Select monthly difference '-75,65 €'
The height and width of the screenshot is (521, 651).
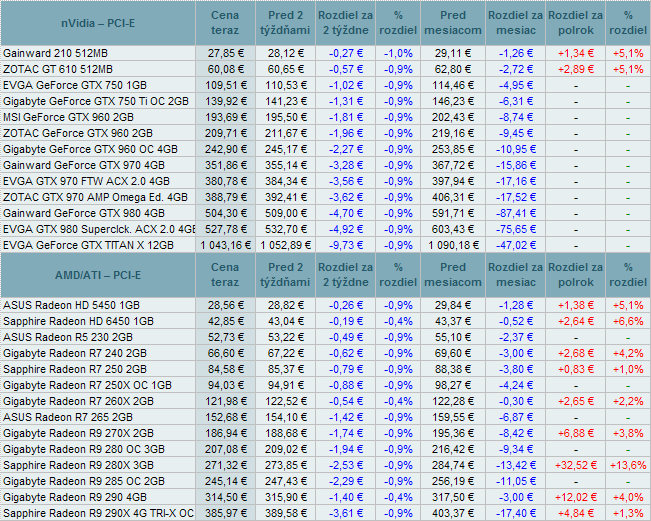coord(516,229)
